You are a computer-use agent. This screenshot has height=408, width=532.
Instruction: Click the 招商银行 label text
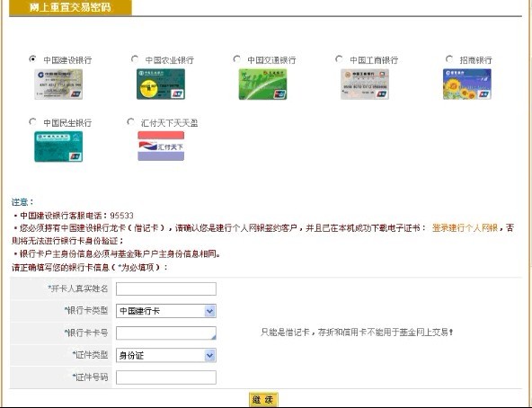476,60
